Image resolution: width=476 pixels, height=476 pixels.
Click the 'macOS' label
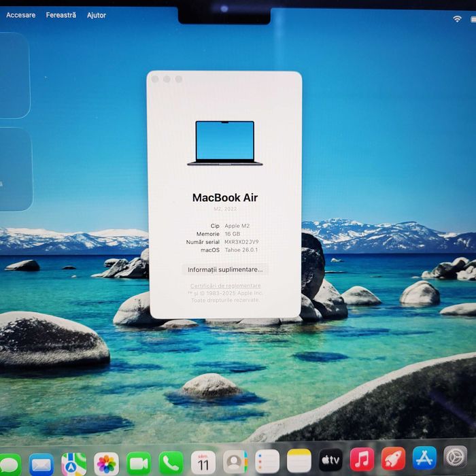[x=210, y=250]
